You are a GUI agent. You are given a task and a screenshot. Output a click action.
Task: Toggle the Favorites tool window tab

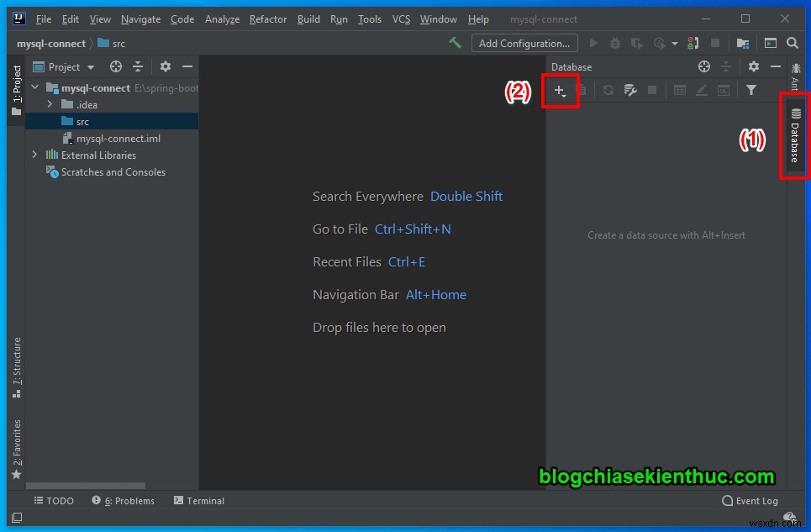(17, 450)
